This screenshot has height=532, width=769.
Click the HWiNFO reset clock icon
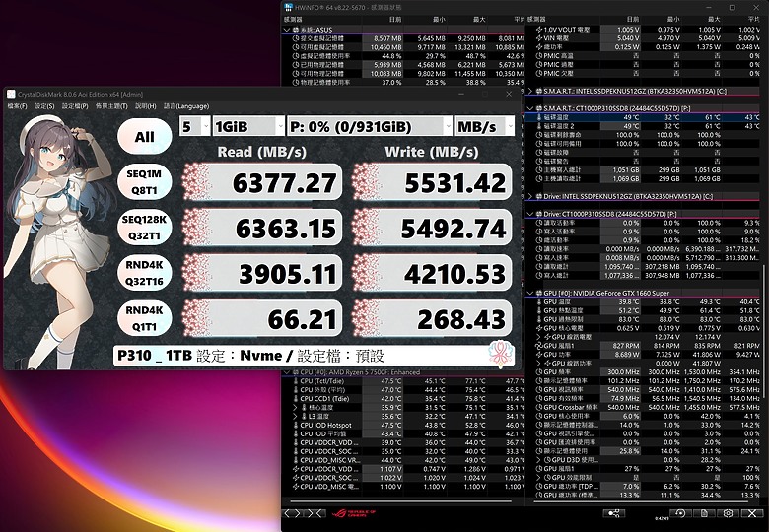click(x=680, y=513)
